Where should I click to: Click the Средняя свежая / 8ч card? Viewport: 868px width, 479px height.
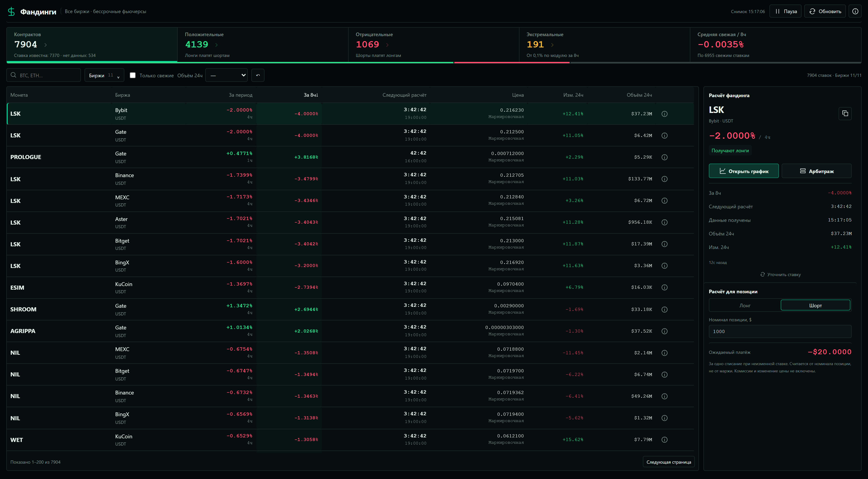pyautogui.click(x=775, y=45)
